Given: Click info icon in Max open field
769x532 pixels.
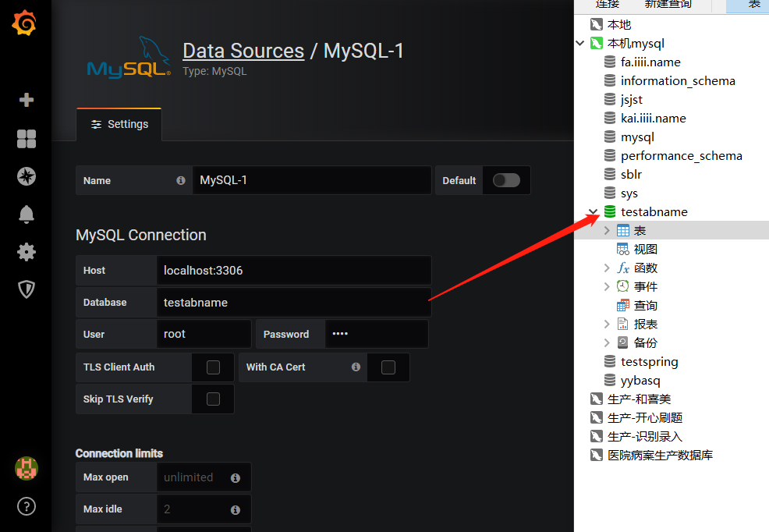Looking at the screenshot, I should (x=236, y=477).
